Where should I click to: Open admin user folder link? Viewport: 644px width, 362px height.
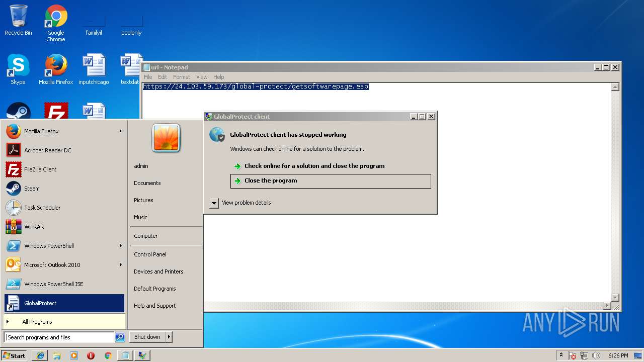(141, 166)
